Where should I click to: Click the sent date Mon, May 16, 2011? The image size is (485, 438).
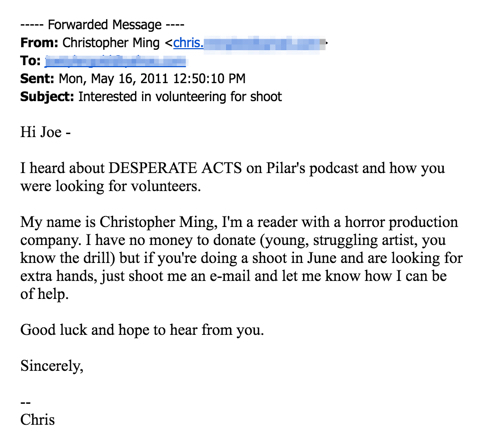point(113,79)
